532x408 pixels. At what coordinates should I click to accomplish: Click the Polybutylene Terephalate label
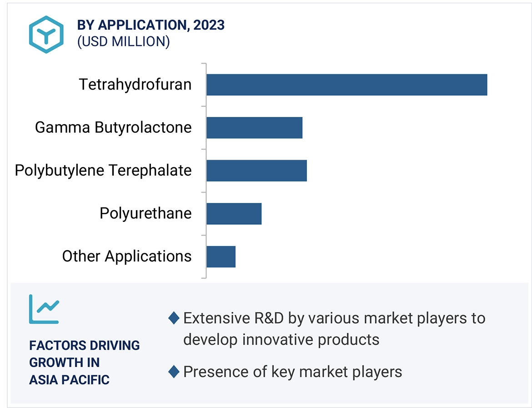click(103, 171)
